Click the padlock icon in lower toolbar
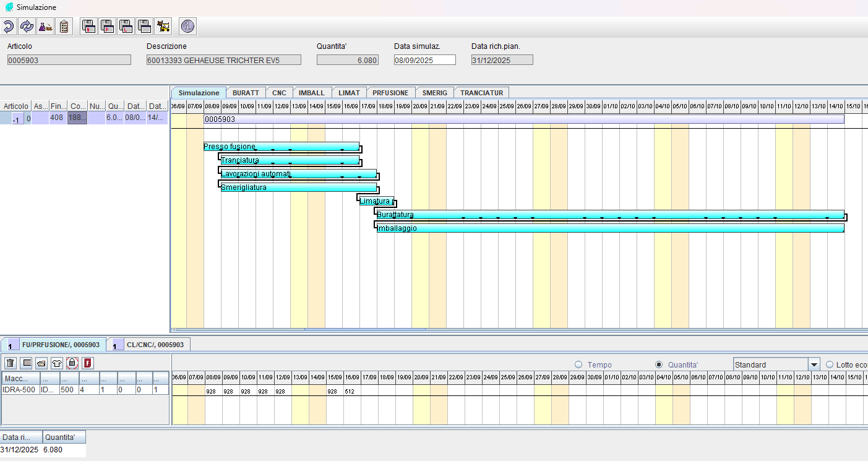Image resolution: width=868 pixels, height=461 pixels. tap(72, 363)
